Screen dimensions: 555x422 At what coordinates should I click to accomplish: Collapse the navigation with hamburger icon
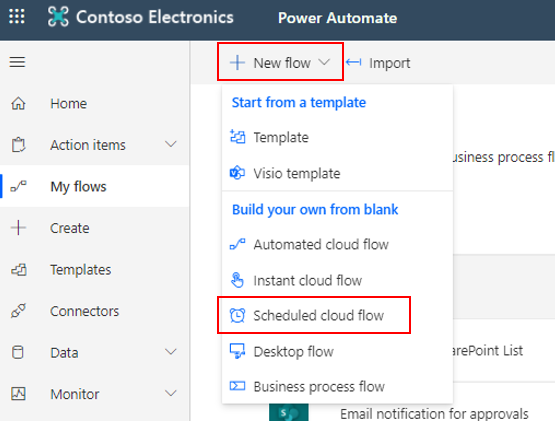(17, 62)
